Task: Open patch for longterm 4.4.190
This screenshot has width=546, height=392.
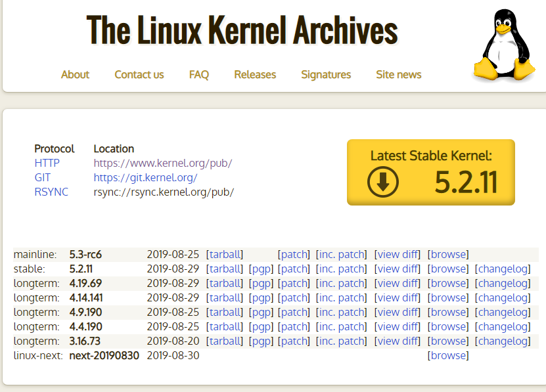Action: coord(294,327)
